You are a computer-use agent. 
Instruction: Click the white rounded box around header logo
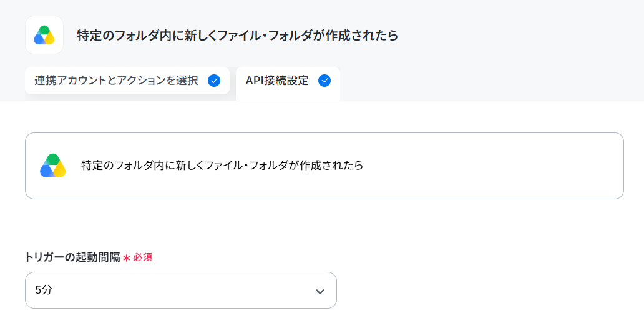pos(44,35)
